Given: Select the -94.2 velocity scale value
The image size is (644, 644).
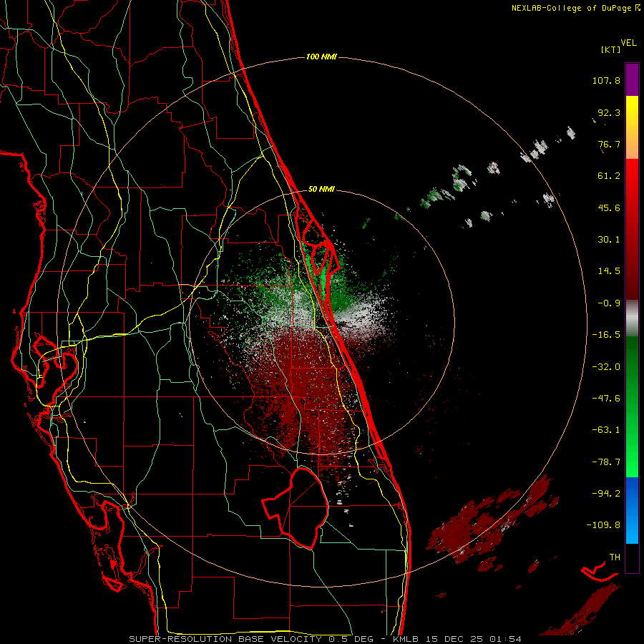Looking at the screenshot, I should click(606, 493).
